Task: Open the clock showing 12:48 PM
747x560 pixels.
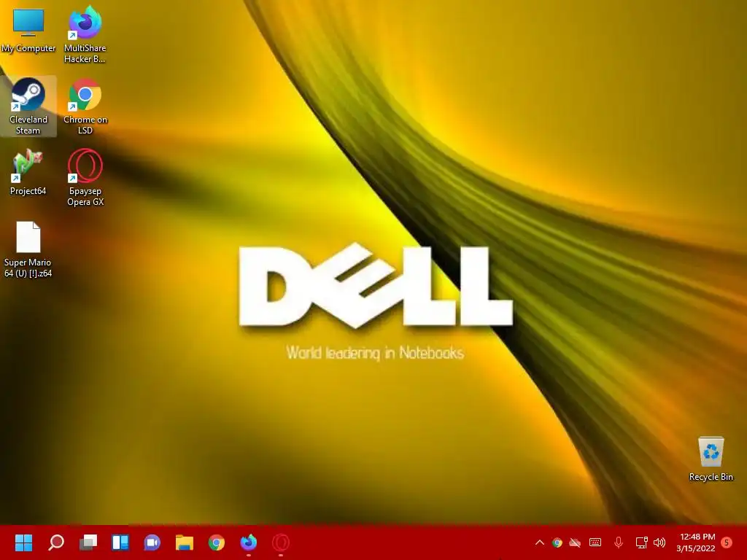Action: [695, 542]
